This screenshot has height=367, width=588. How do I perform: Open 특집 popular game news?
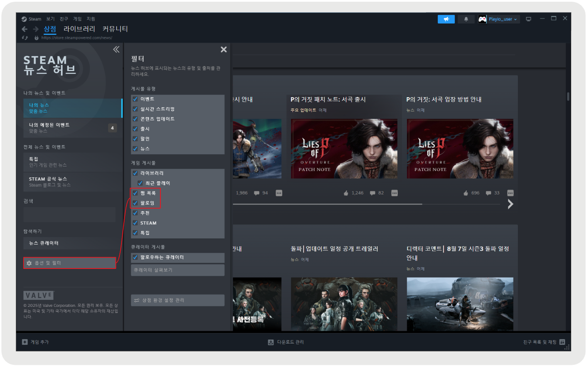pos(73,162)
